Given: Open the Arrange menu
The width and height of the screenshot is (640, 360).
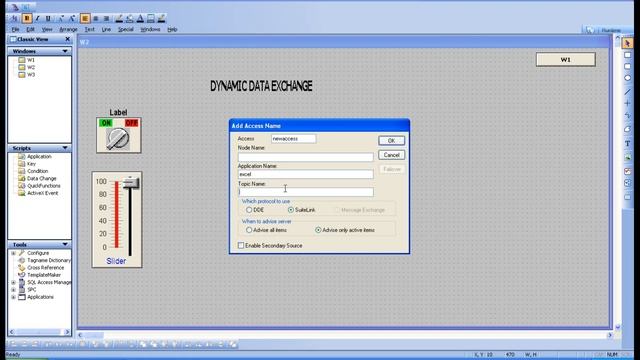Looking at the screenshot, I should [68, 29].
